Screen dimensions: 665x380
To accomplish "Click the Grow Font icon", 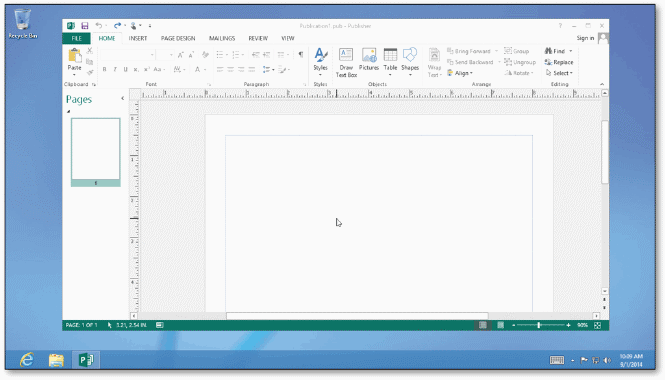I will pos(181,55).
